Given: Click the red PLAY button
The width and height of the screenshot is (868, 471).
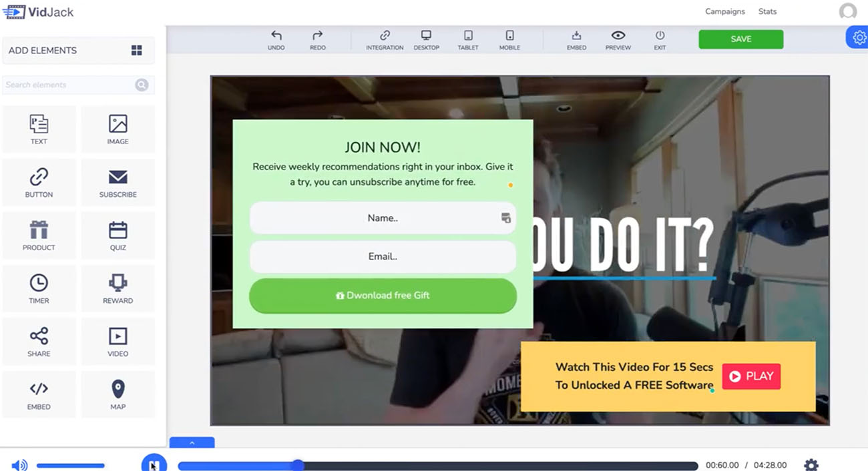Looking at the screenshot, I should [751, 376].
